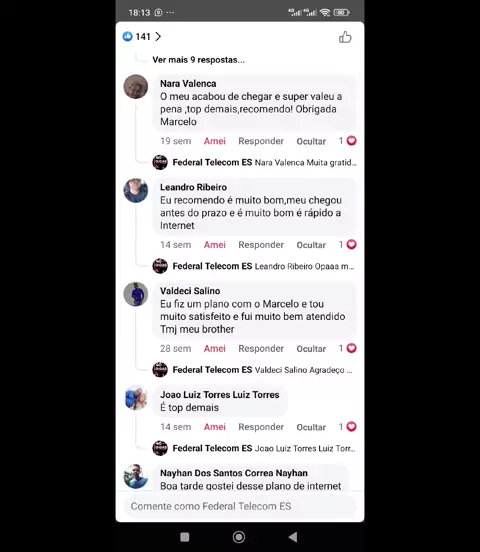This screenshot has height=552, width=480.
Task: Tap the thumbs-up like icon at top right
Action: point(345,37)
